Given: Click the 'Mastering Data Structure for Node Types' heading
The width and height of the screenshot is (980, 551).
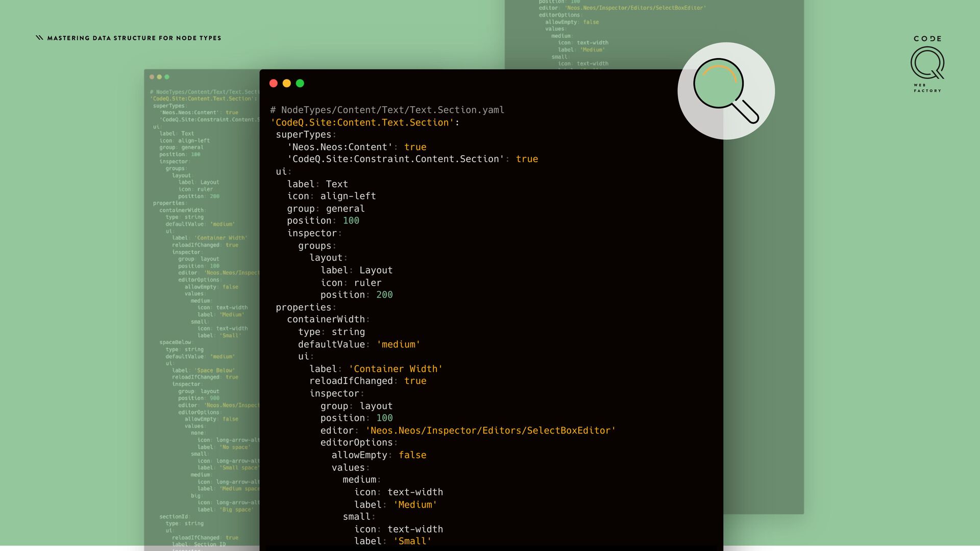Looking at the screenshot, I should click(134, 38).
